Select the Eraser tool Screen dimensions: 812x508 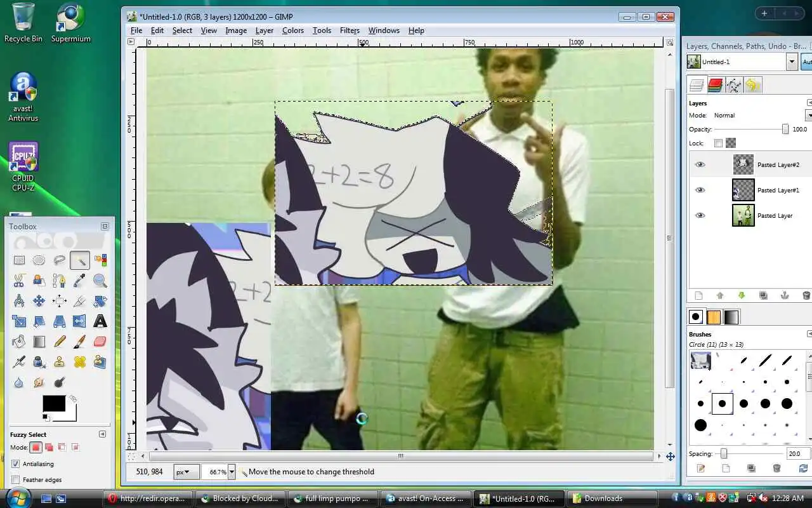[100, 342]
